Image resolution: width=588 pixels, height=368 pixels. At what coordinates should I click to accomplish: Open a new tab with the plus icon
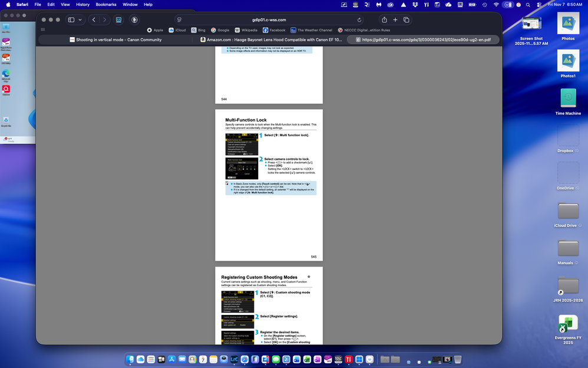click(x=396, y=19)
